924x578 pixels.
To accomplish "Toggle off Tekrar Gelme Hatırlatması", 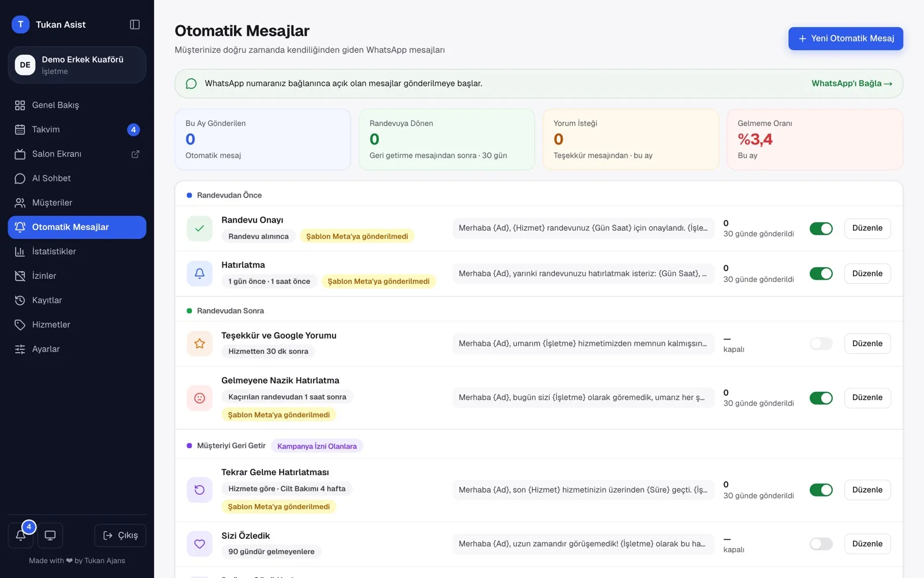I will pos(821,490).
